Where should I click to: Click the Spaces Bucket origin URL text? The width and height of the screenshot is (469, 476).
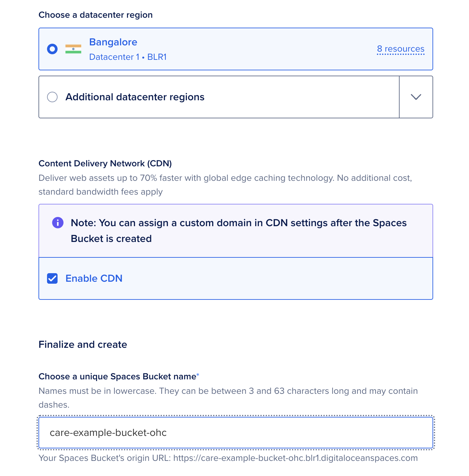228,458
